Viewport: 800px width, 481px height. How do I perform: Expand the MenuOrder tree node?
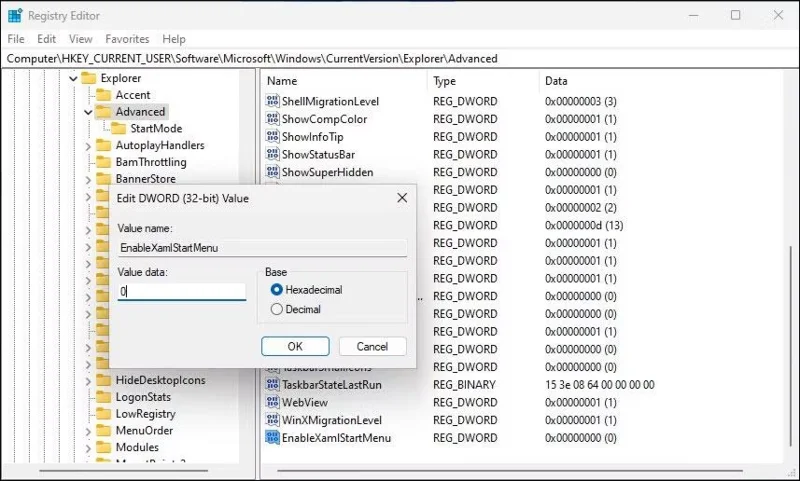(x=88, y=432)
